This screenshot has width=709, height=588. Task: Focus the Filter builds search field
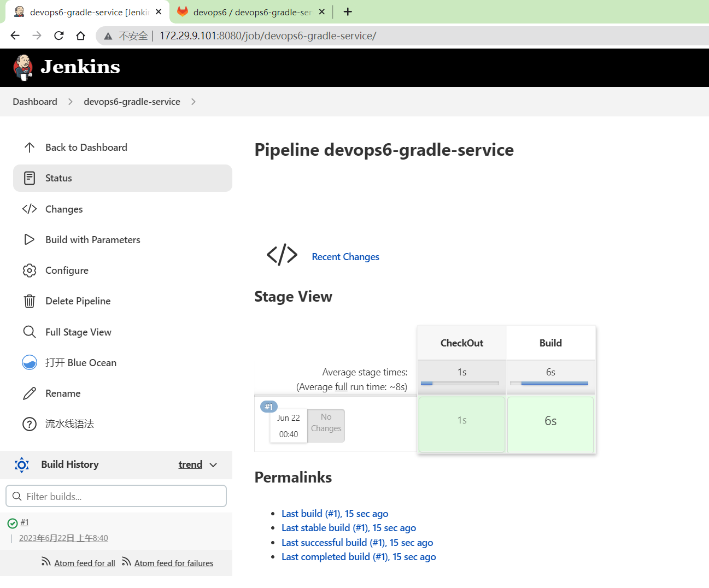pyautogui.click(x=116, y=496)
